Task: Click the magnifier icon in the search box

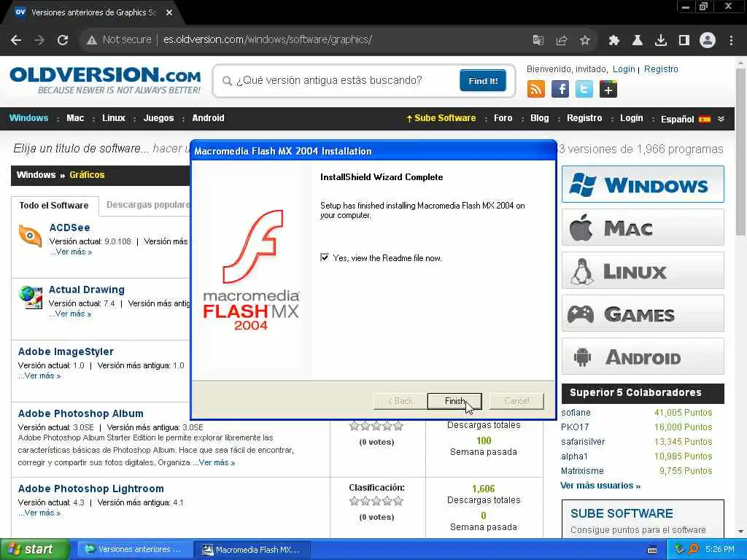Action: (228, 81)
